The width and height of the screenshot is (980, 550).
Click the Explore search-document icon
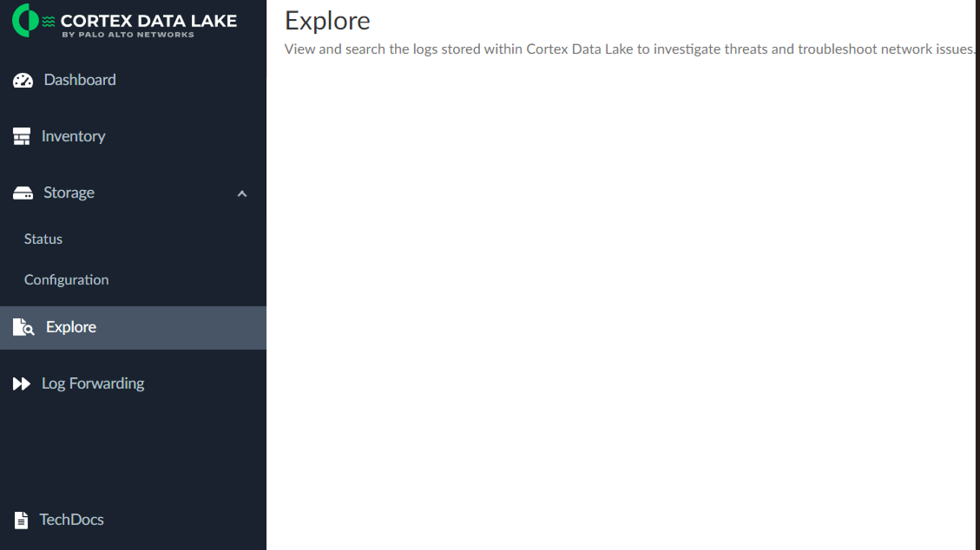[23, 327]
